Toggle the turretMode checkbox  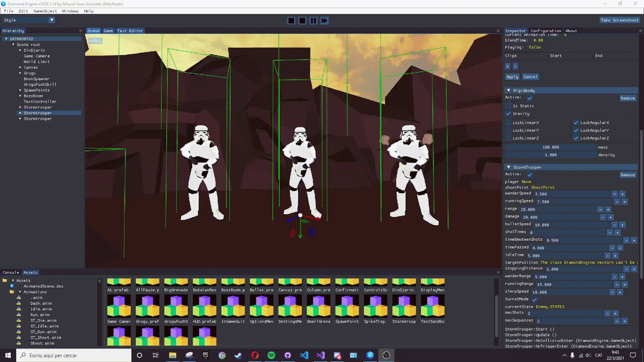coord(535,300)
